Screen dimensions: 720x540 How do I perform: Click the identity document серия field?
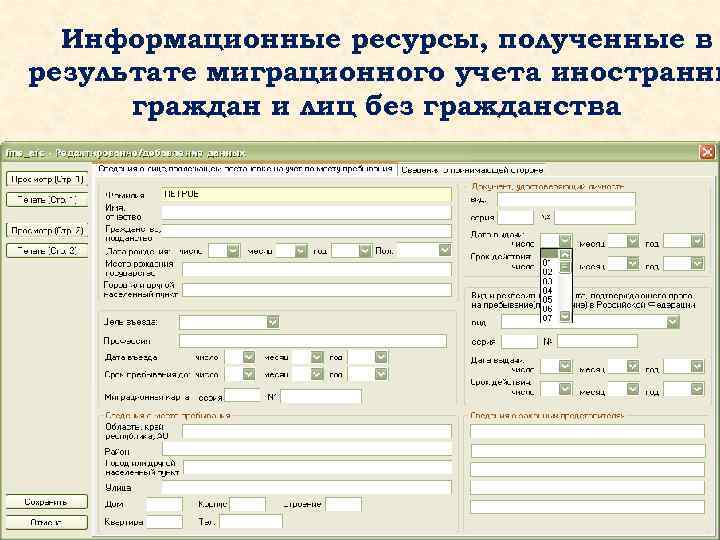point(516,217)
